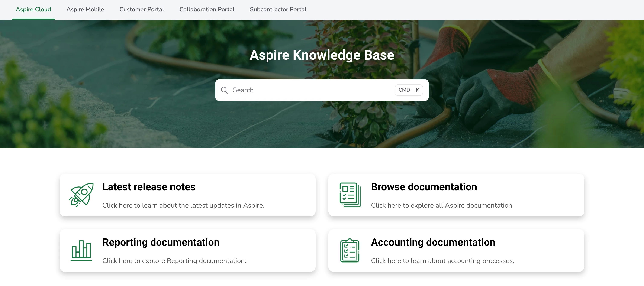Click the bar chart Reporting icon
This screenshot has height=286, width=644.
click(x=81, y=250)
